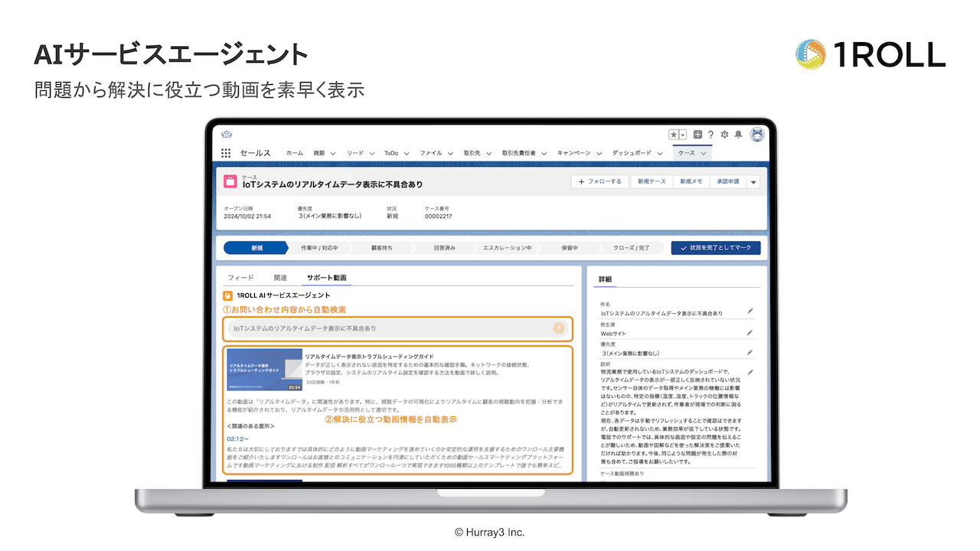Click the user avatar icon

[757, 134]
